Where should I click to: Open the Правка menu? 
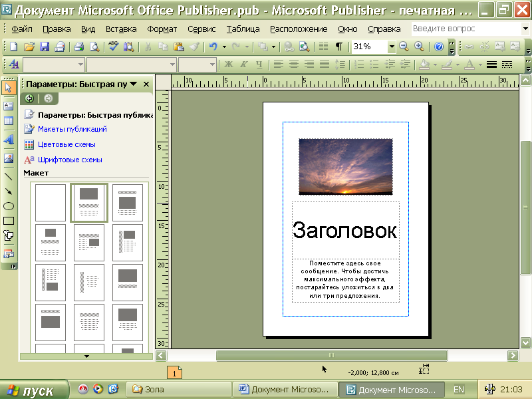[57, 29]
